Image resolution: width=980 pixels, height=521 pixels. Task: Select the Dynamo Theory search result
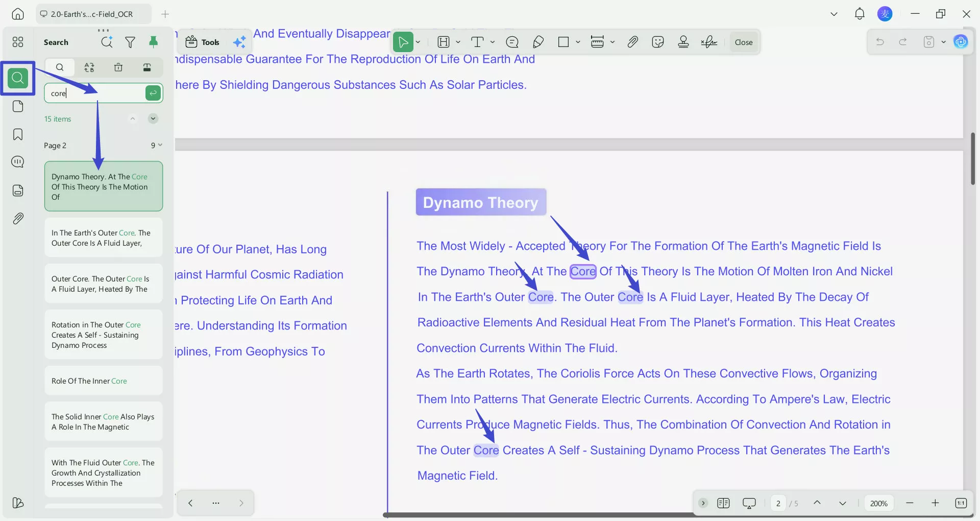pos(104,186)
